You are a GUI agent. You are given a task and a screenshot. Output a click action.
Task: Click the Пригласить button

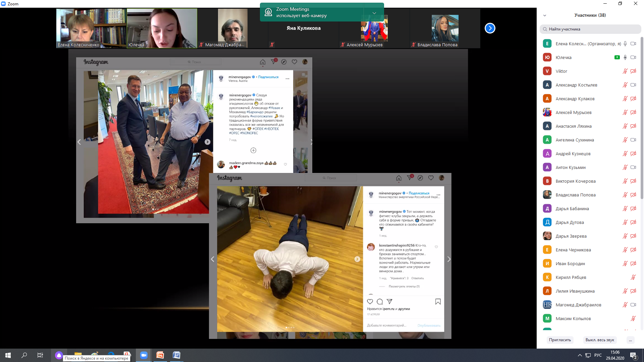560,340
